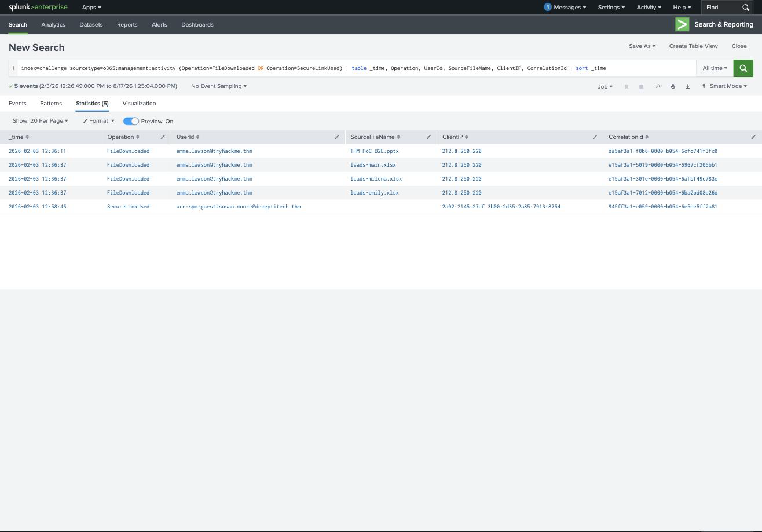Viewport: 762px width, 532px height.
Task: Open the Smart Mode dropdown
Action: pyautogui.click(x=724, y=86)
